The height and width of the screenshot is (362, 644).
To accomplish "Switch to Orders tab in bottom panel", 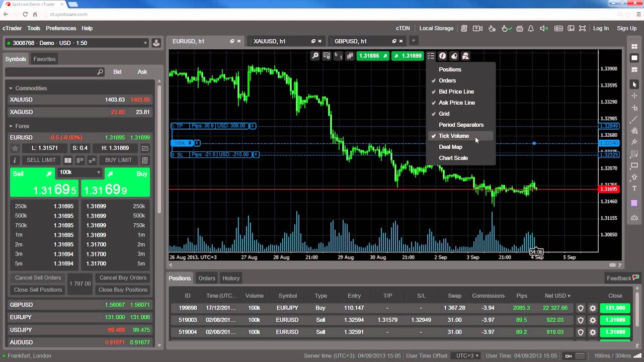I will click(207, 278).
